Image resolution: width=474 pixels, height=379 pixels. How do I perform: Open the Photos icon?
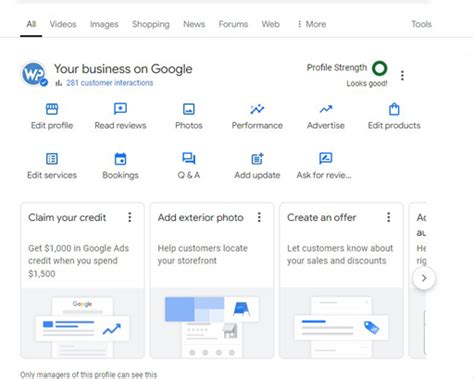189,109
